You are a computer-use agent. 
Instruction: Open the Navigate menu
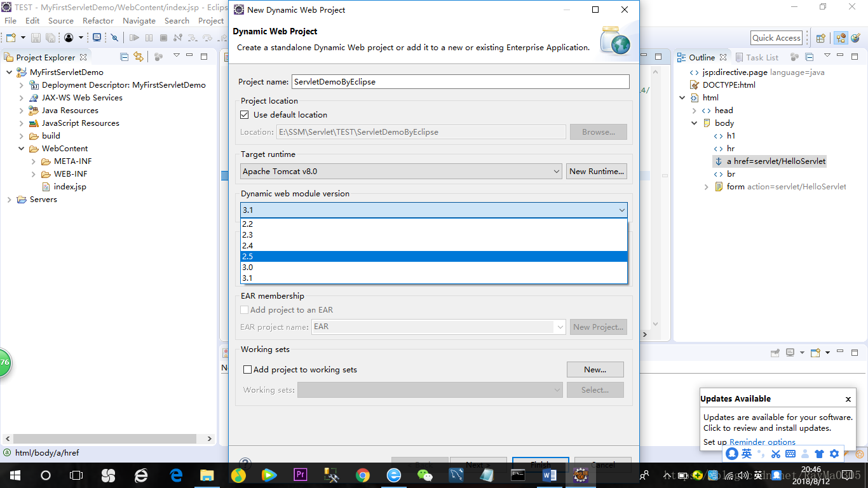point(139,21)
